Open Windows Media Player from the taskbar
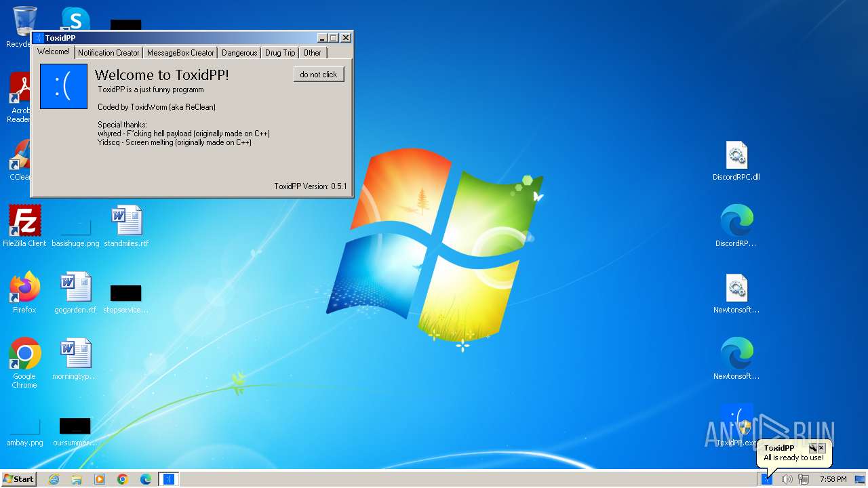 [x=100, y=479]
